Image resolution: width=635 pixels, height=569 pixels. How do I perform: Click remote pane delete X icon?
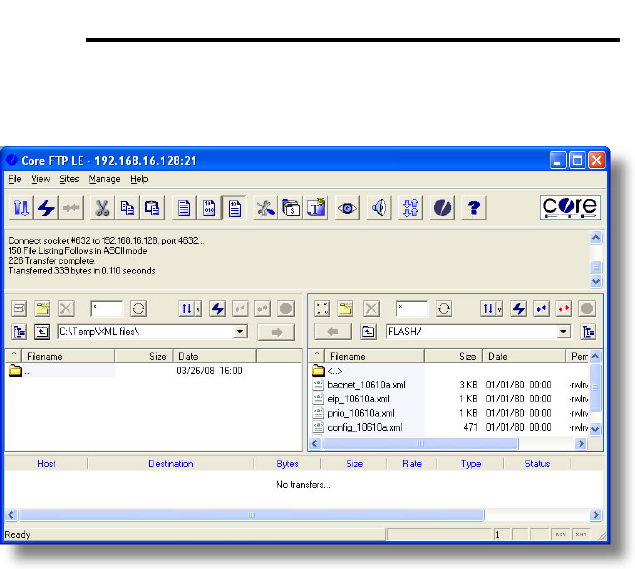pyautogui.click(x=371, y=309)
